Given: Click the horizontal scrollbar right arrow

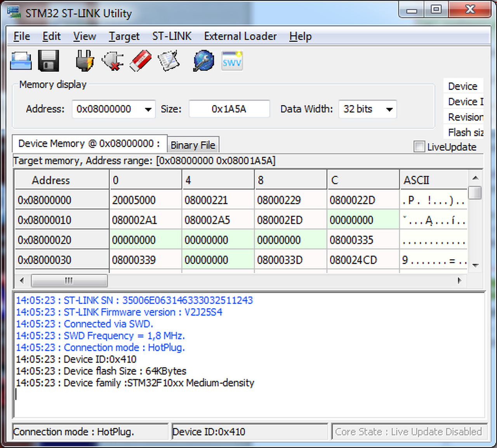Looking at the screenshot, I should coord(460,280).
